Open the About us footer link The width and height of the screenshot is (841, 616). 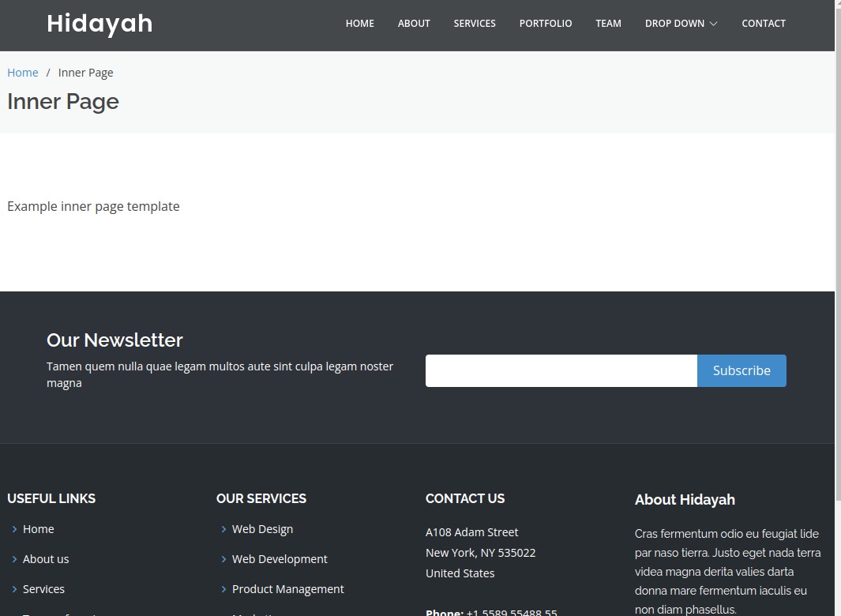(46, 559)
